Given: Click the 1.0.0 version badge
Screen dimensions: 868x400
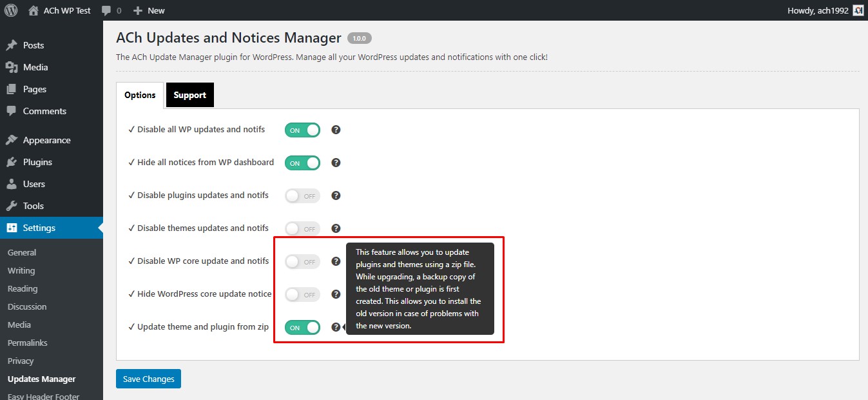Looking at the screenshot, I should point(360,38).
